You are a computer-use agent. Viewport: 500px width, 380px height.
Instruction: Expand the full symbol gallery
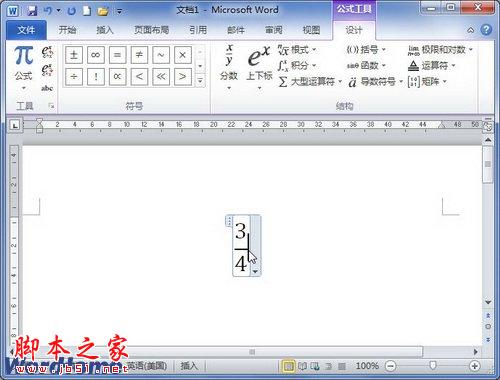pyautogui.click(x=200, y=81)
